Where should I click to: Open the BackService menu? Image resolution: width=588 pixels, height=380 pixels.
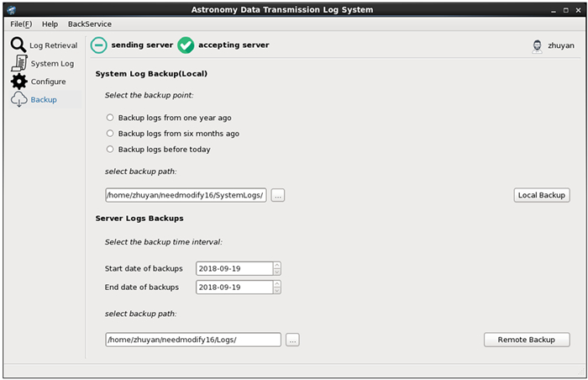89,24
